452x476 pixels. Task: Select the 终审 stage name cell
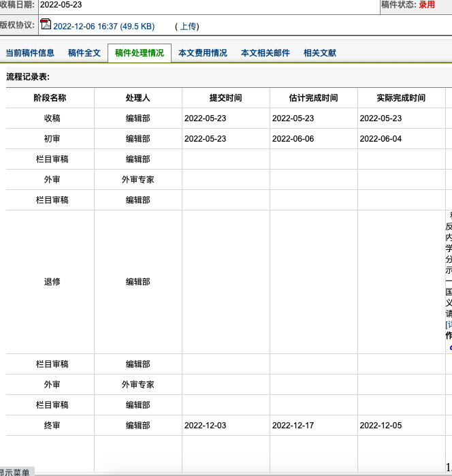tap(52, 426)
